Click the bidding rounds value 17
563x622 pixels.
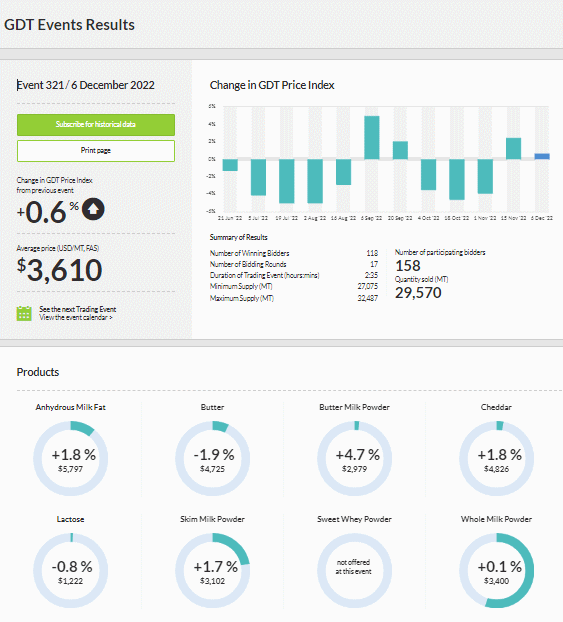click(x=374, y=264)
